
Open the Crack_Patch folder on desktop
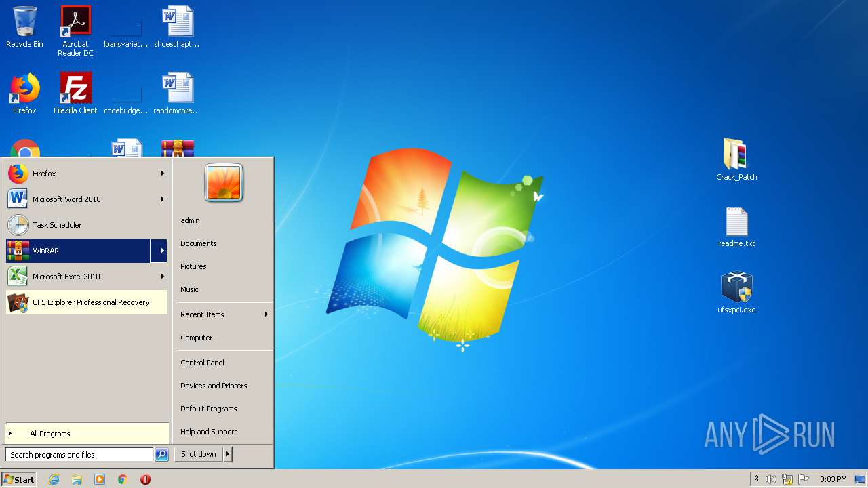pos(736,159)
